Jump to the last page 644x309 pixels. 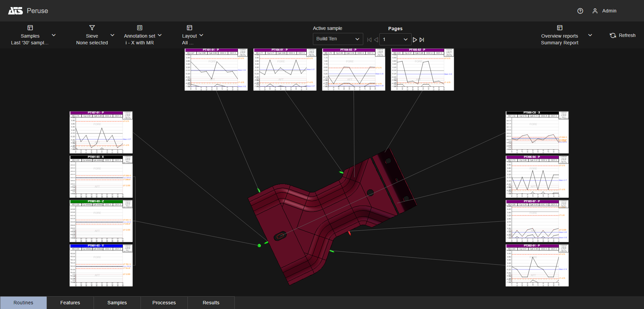tap(422, 40)
